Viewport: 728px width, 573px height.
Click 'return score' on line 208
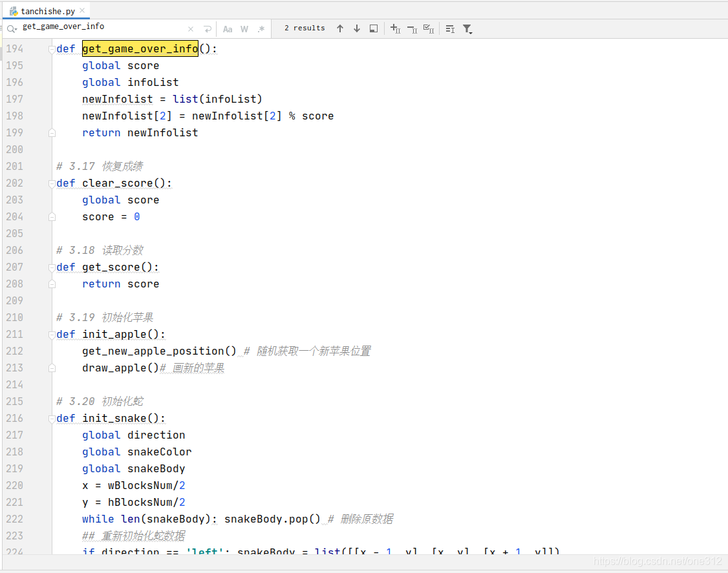point(121,284)
